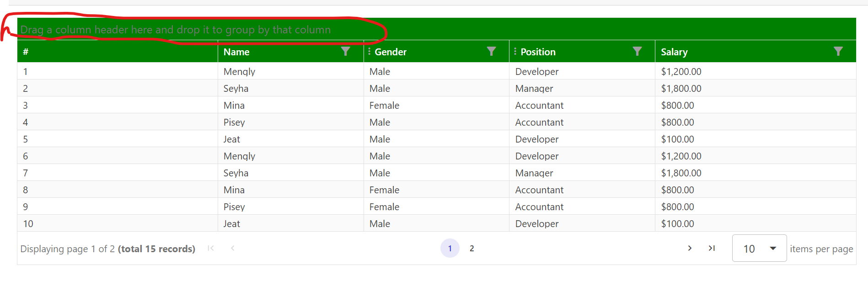Image resolution: width=868 pixels, height=302 pixels.
Task: Select the Mengly name in row 1
Action: pos(239,72)
